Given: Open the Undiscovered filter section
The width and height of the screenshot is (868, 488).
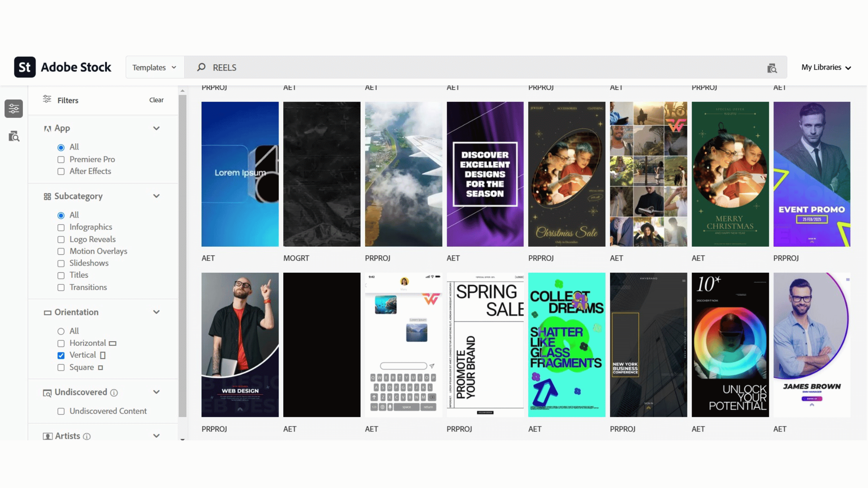Looking at the screenshot, I should [x=157, y=392].
